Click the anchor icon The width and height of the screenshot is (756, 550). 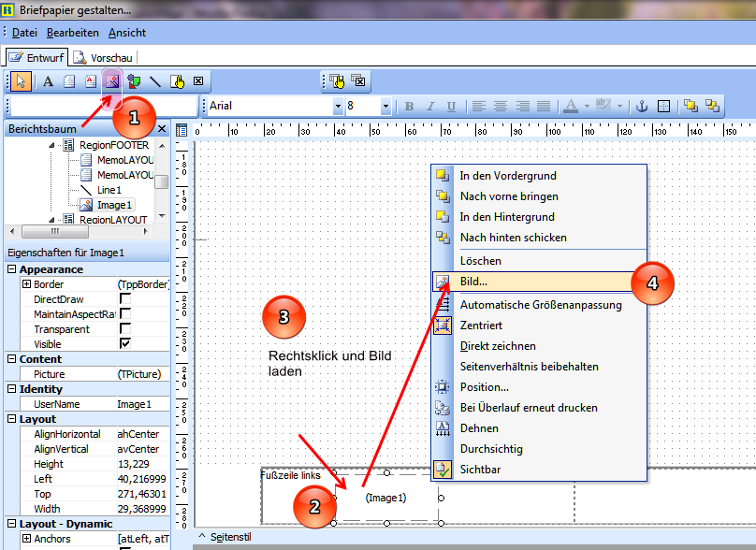click(642, 106)
